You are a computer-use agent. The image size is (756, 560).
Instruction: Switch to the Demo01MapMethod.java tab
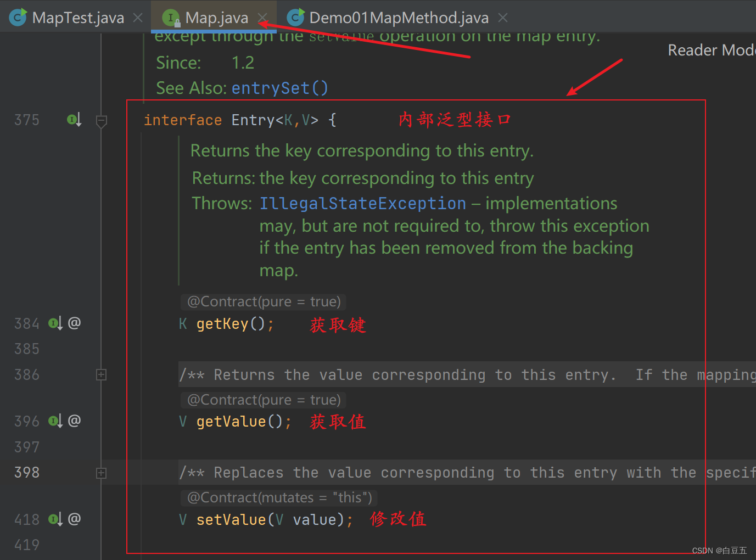pyautogui.click(x=399, y=18)
